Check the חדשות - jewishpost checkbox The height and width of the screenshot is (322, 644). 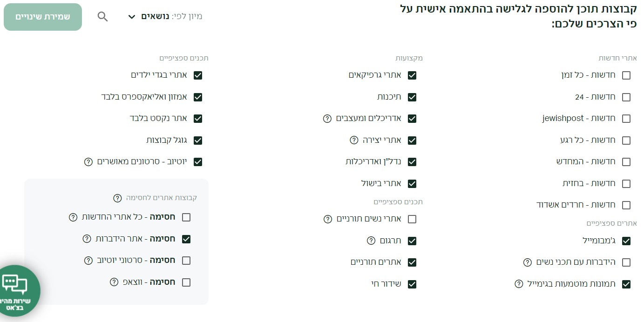[626, 119]
